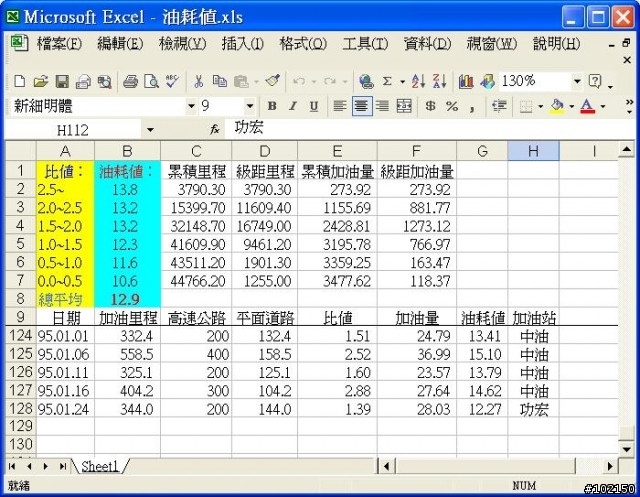Open Print Preview icon
Screen dimensions: 640x497
click(151, 82)
